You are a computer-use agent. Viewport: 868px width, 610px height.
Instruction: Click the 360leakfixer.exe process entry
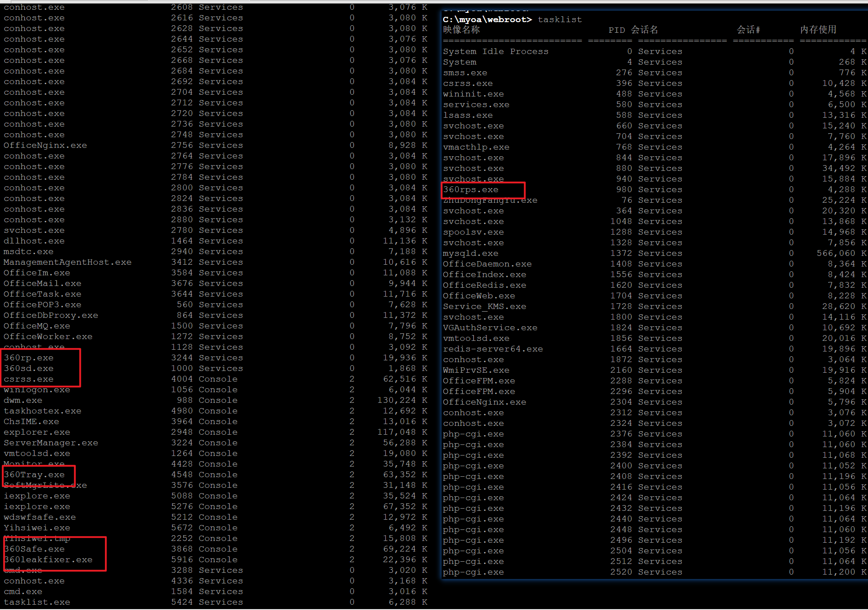click(x=48, y=560)
